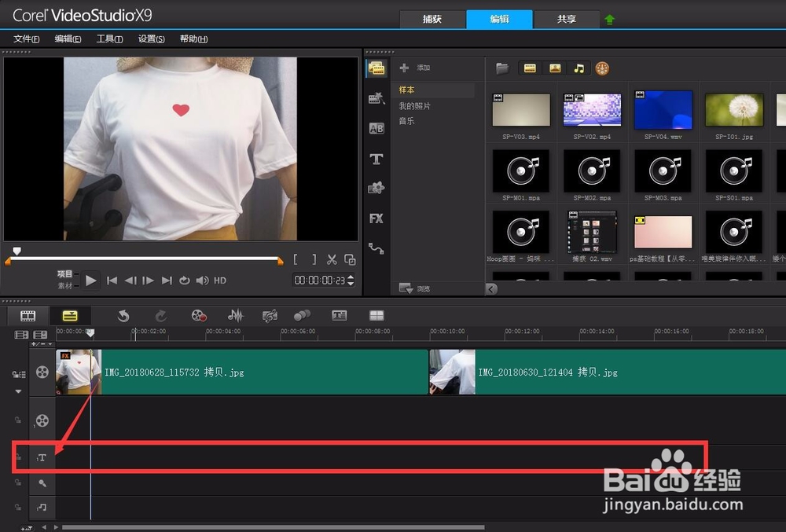Set mark-out with the right bracket

coord(314,259)
